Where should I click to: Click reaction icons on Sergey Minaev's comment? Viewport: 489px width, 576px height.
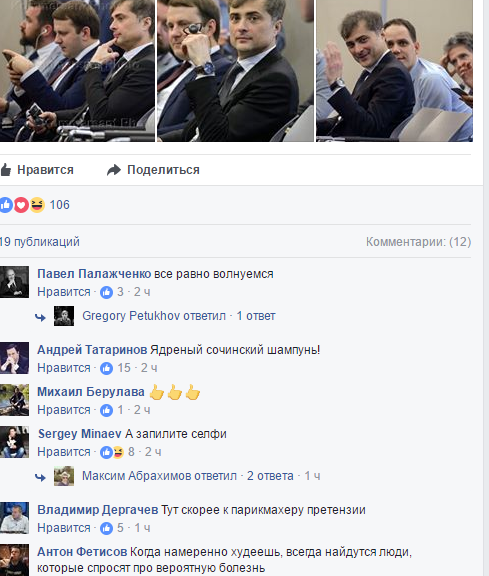(112, 452)
